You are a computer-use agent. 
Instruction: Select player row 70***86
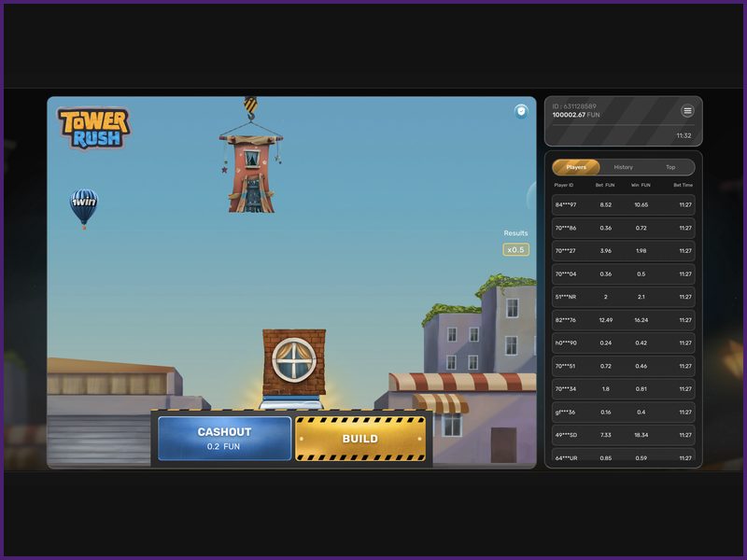(x=623, y=228)
